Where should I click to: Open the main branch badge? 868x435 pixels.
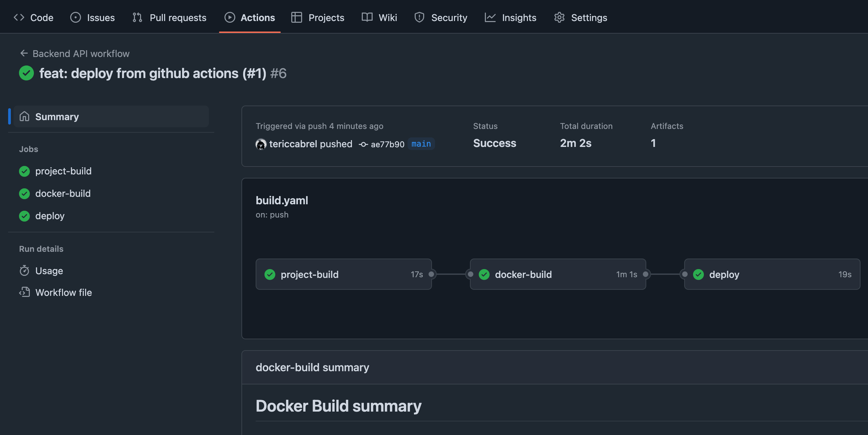pyautogui.click(x=421, y=144)
